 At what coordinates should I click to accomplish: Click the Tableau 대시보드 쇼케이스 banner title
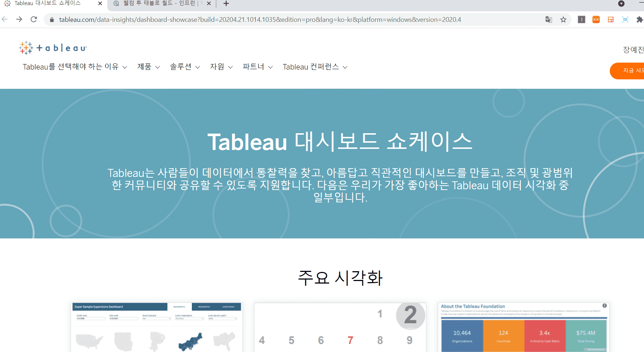(340, 142)
